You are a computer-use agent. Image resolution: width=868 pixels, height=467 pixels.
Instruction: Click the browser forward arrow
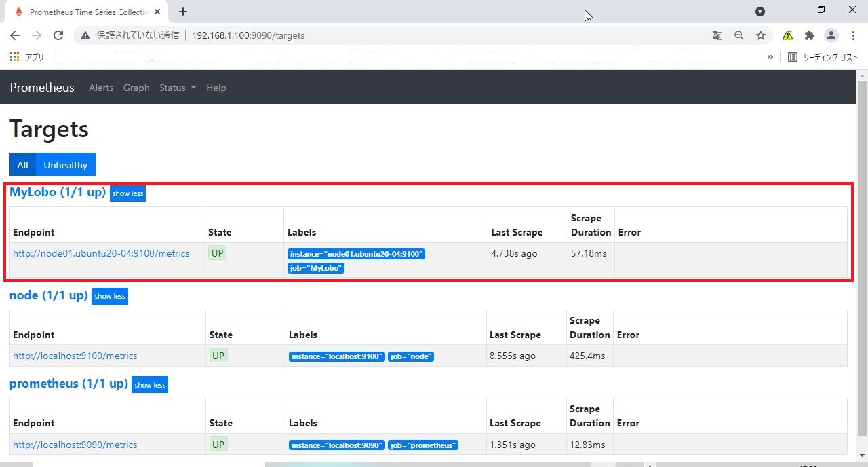coord(37,35)
